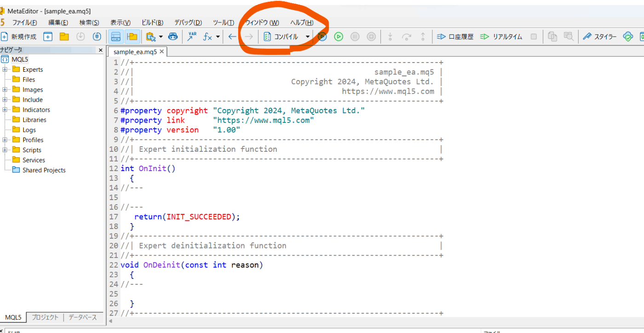Click the robot face icon
The width and height of the screenshot is (644, 333).
[x=172, y=37]
